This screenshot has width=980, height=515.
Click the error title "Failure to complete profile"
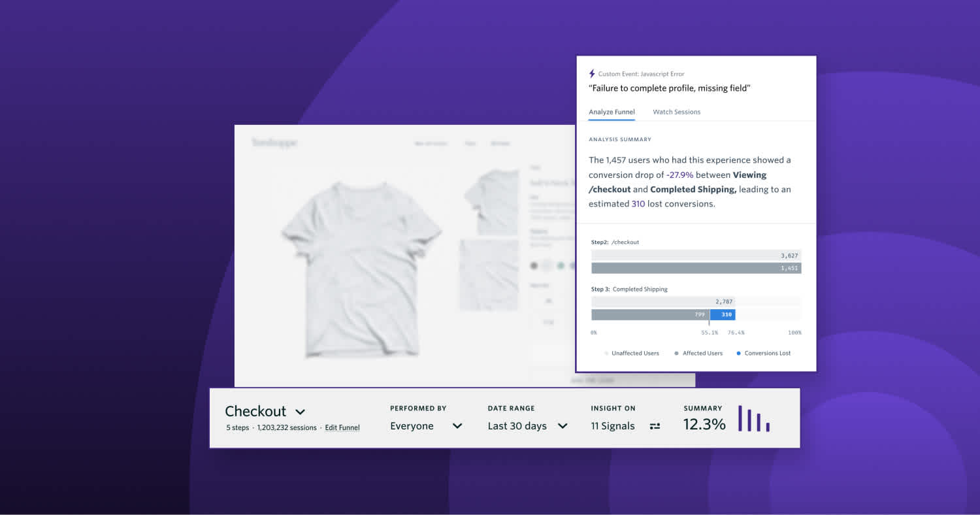point(669,88)
